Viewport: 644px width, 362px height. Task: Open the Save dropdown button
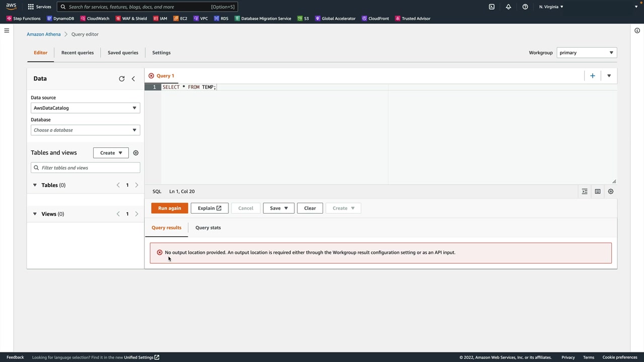click(x=278, y=208)
